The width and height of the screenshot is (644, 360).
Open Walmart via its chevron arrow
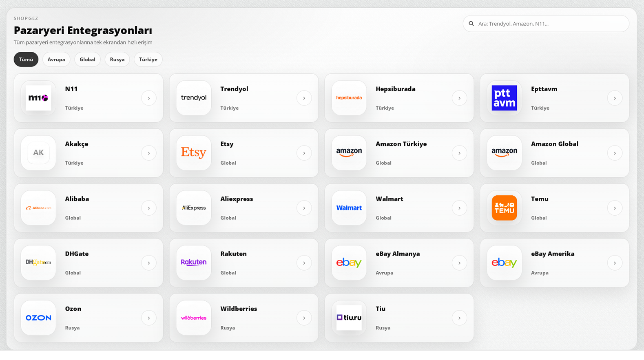pyautogui.click(x=460, y=208)
